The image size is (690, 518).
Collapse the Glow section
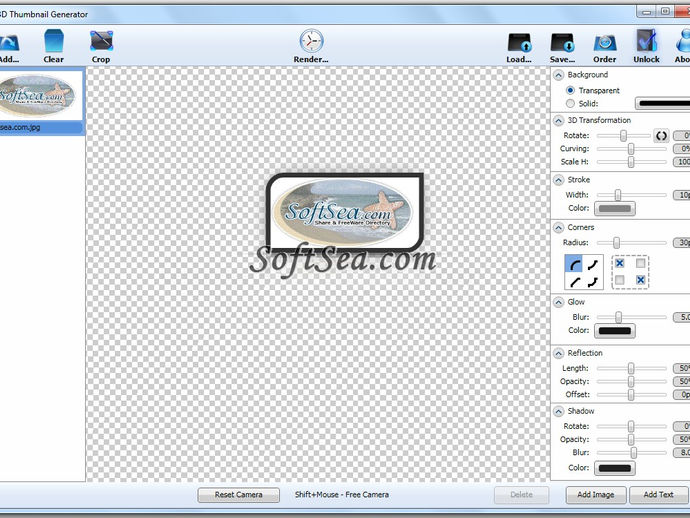pos(558,302)
